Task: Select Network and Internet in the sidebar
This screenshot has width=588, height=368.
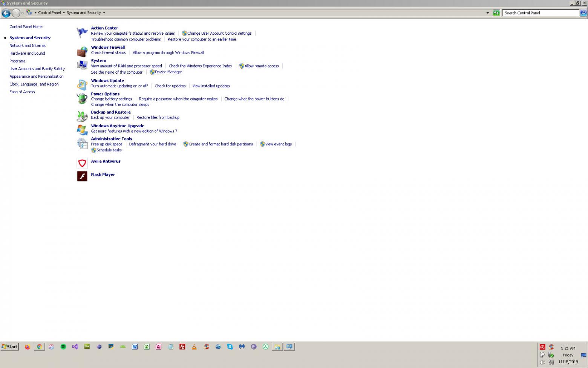Action: point(28,46)
